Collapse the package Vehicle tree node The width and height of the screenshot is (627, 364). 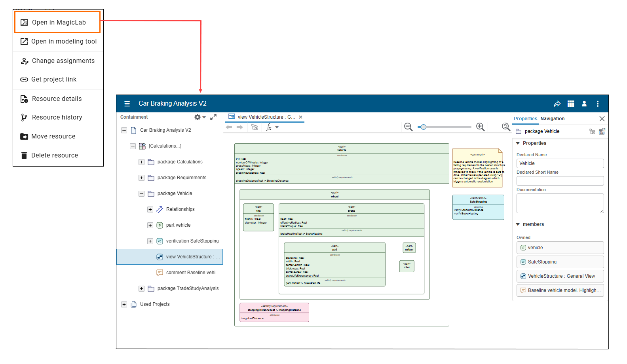pos(141,193)
